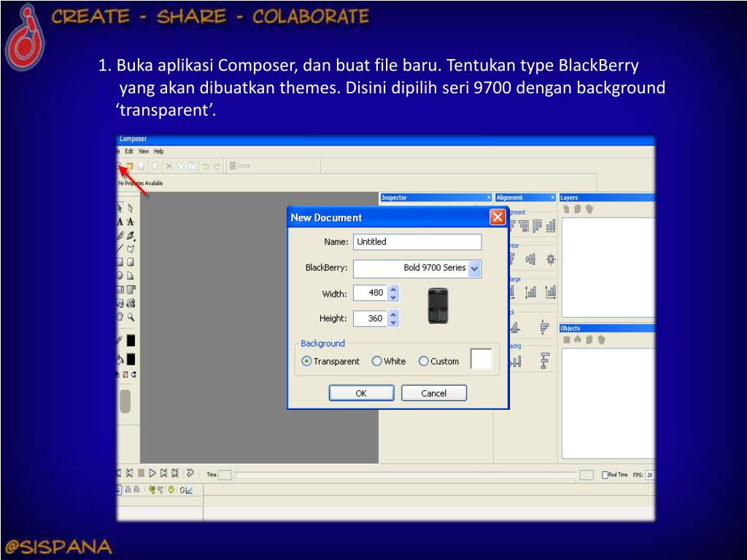Play the timeline animation

[152, 473]
